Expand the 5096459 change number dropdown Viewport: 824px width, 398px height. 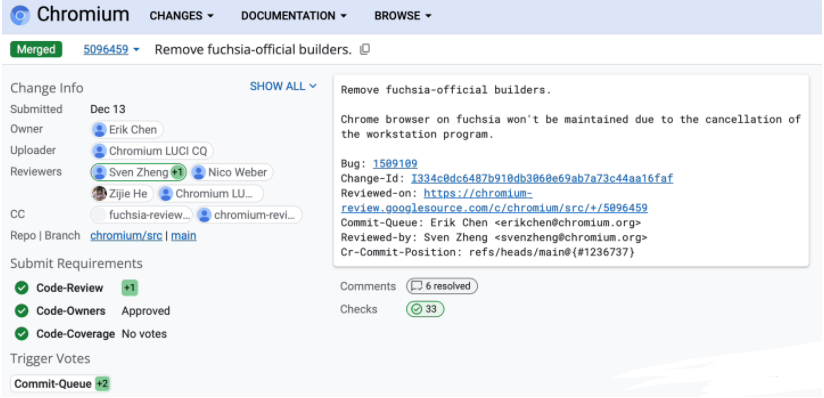[x=111, y=49]
